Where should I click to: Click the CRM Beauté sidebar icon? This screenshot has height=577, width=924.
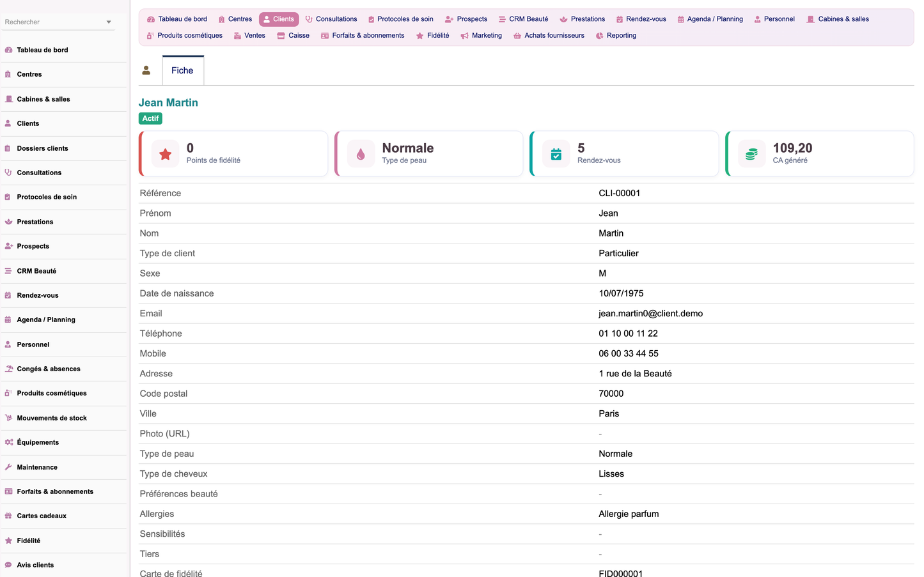click(8, 271)
